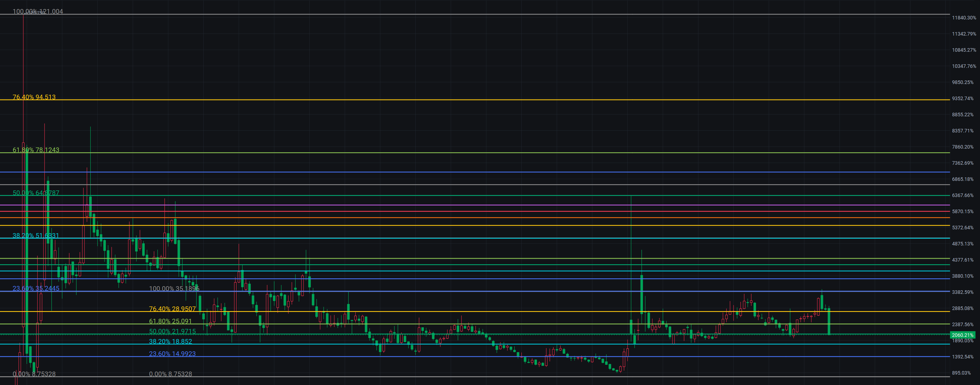Select the 76.40% 28.9507 yellow label

(x=172, y=309)
